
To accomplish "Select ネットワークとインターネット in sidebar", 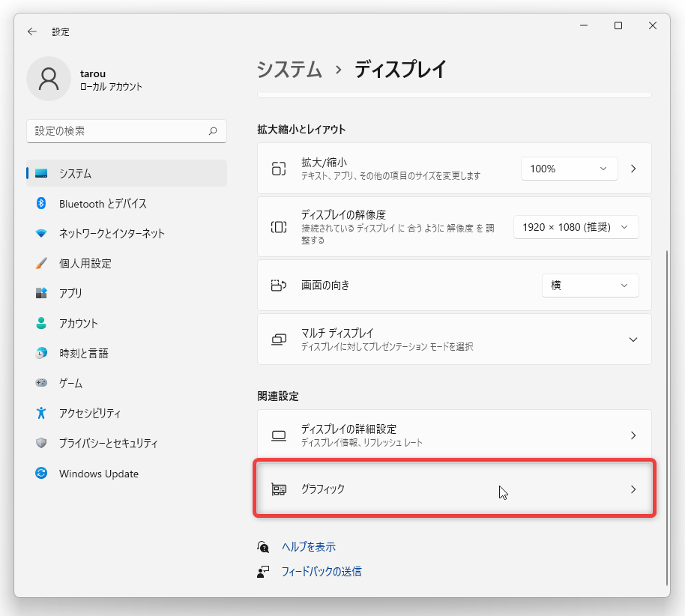I will tap(127, 233).
